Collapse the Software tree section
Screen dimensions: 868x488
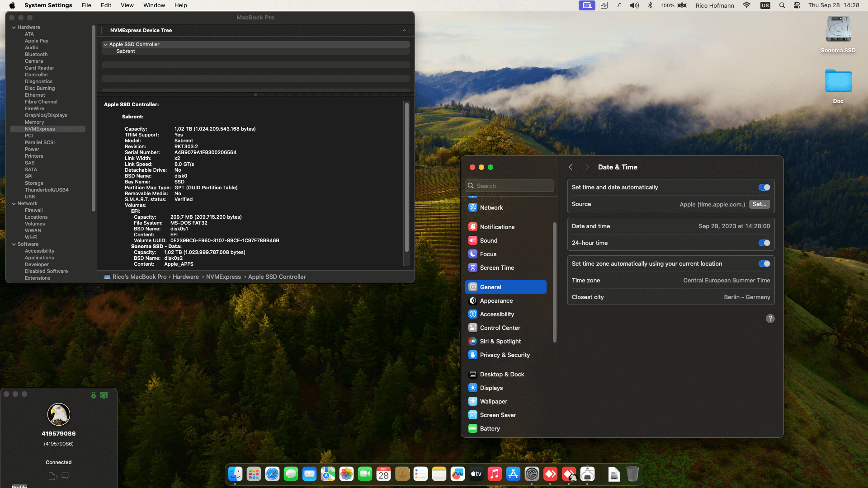tap(14, 244)
